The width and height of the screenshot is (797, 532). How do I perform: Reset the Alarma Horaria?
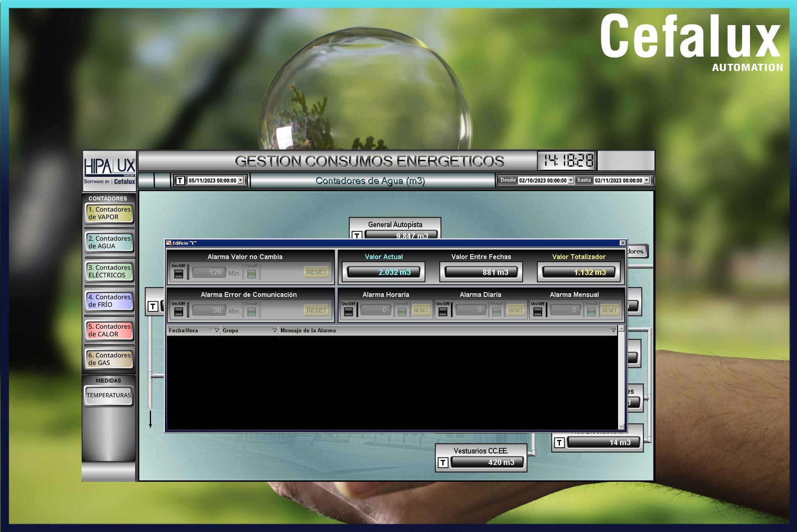[421, 310]
